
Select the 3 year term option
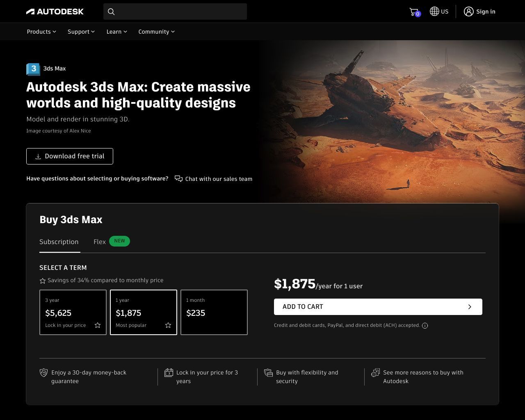(x=73, y=313)
